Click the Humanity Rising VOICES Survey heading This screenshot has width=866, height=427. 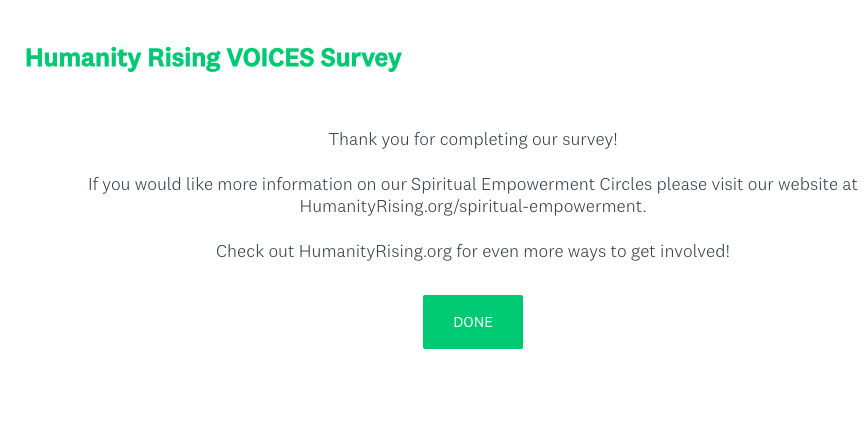coord(213,58)
